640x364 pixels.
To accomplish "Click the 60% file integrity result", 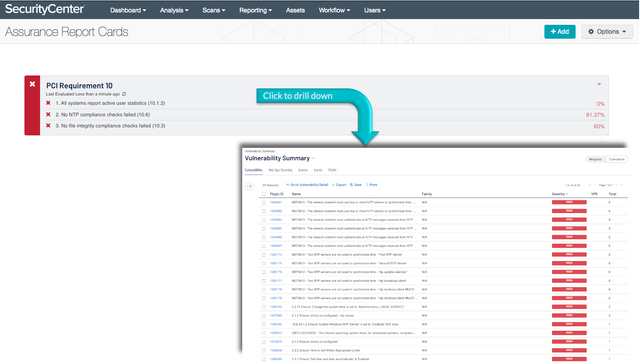I will [599, 127].
